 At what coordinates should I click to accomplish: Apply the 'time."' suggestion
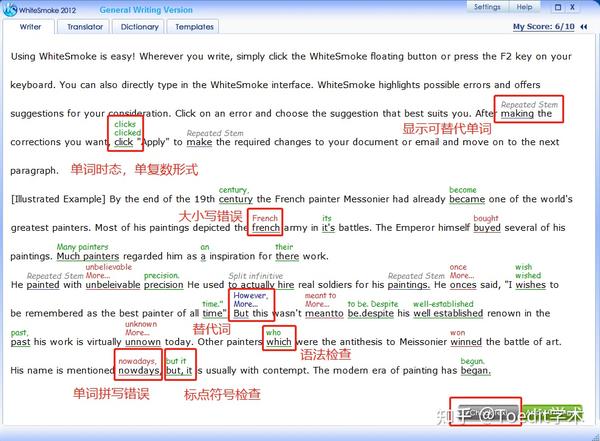click(x=213, y=304)
